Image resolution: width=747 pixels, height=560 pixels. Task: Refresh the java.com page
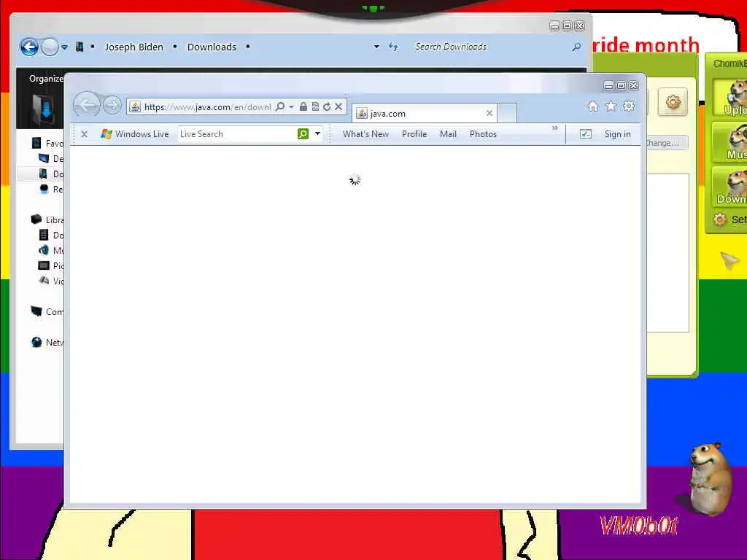tap(326, 106)
